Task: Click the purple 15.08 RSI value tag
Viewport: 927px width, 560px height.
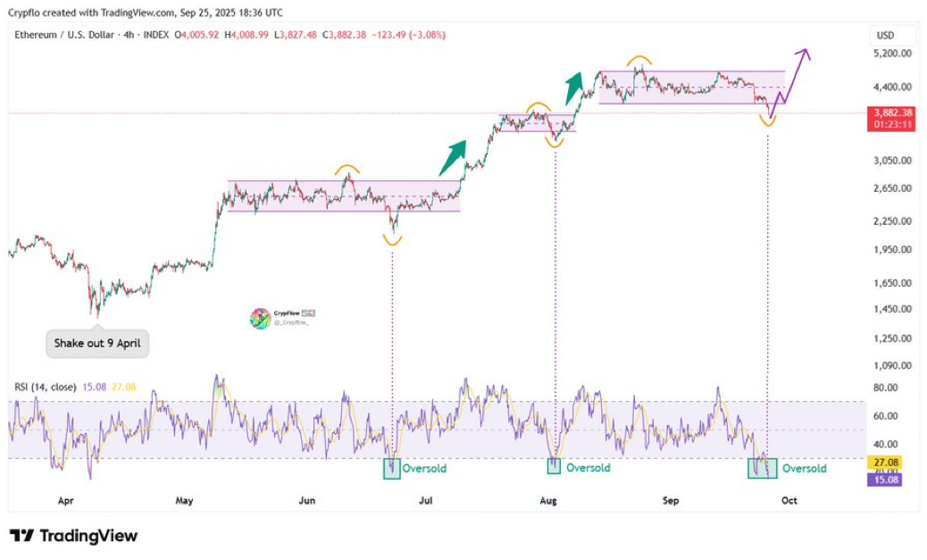Action: pos(884,480)
